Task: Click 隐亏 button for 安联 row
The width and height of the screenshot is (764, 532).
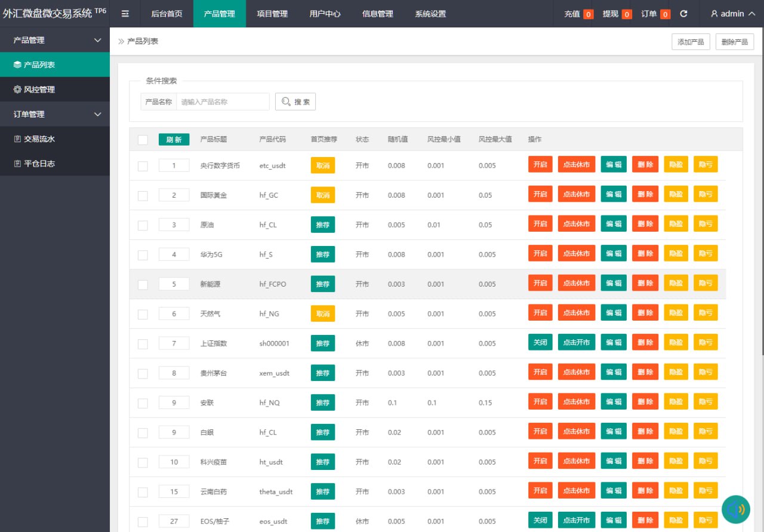Action: (x=706, y=402)
